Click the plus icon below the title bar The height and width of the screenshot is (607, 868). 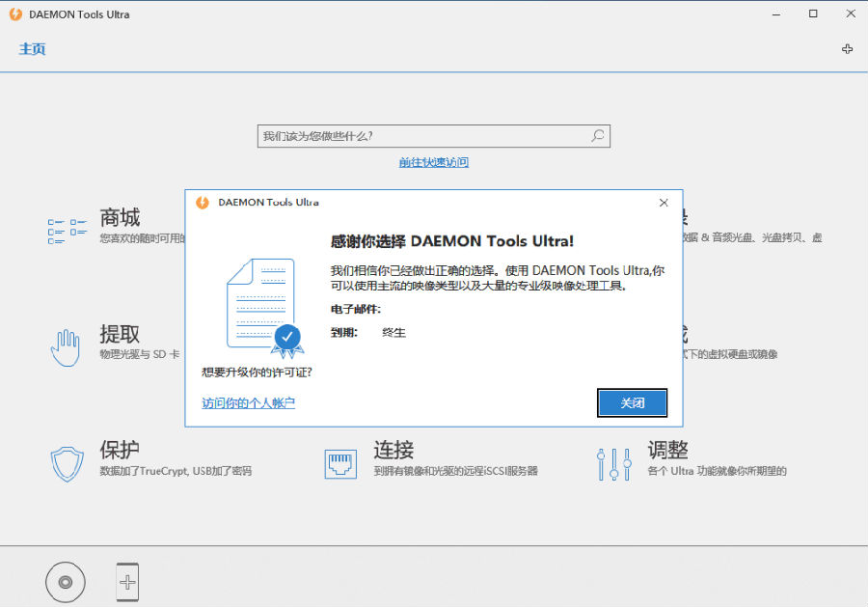[848, 48]
